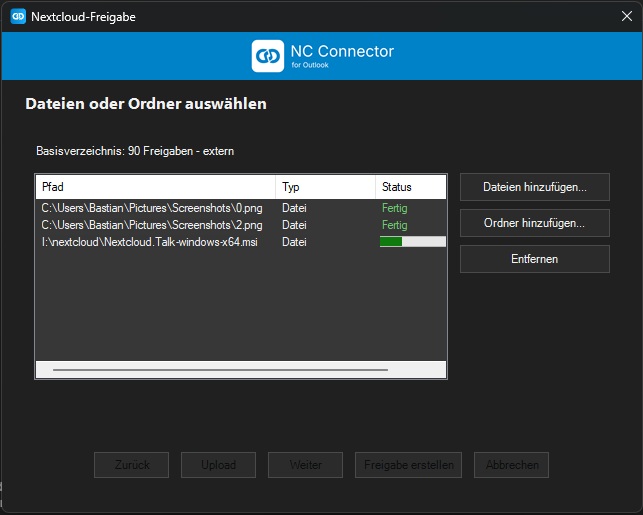Go back with the Zurück button
Image resolution: width=643 pixels, height=515 pixels.
coord(131,465)
